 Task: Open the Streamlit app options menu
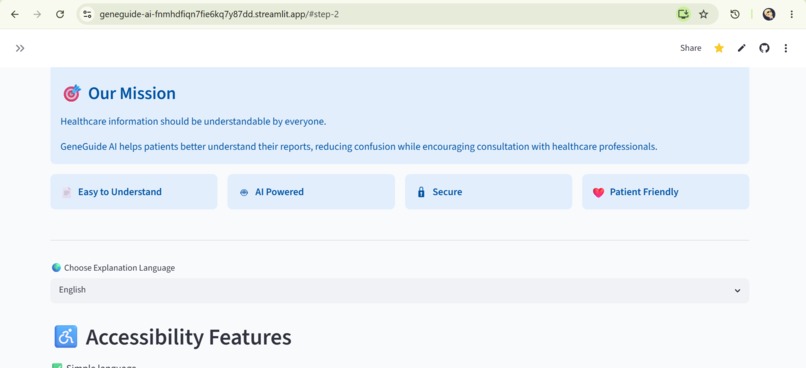[x=785, y=48]
